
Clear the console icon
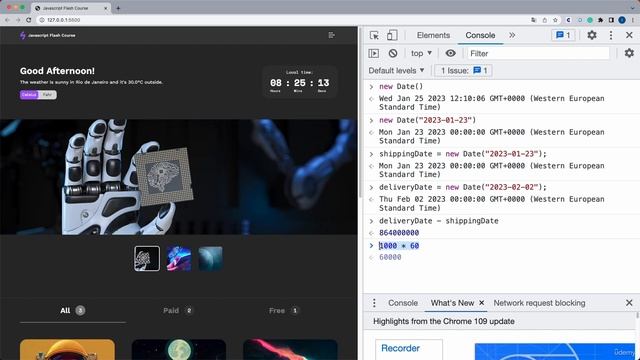tap(393, 53)
